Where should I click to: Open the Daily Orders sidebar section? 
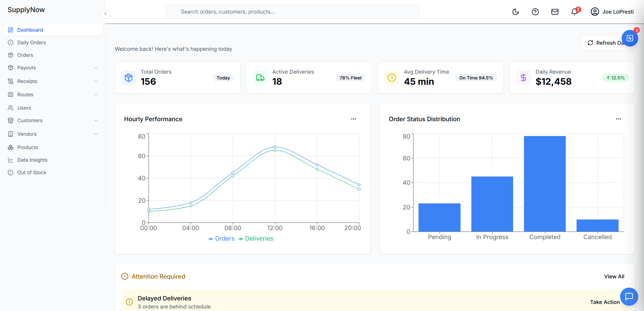point(31,42)
